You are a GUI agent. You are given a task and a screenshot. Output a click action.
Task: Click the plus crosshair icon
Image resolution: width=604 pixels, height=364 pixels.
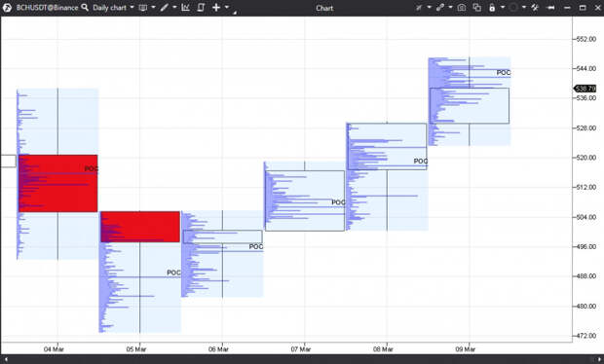tap(216, 8)
